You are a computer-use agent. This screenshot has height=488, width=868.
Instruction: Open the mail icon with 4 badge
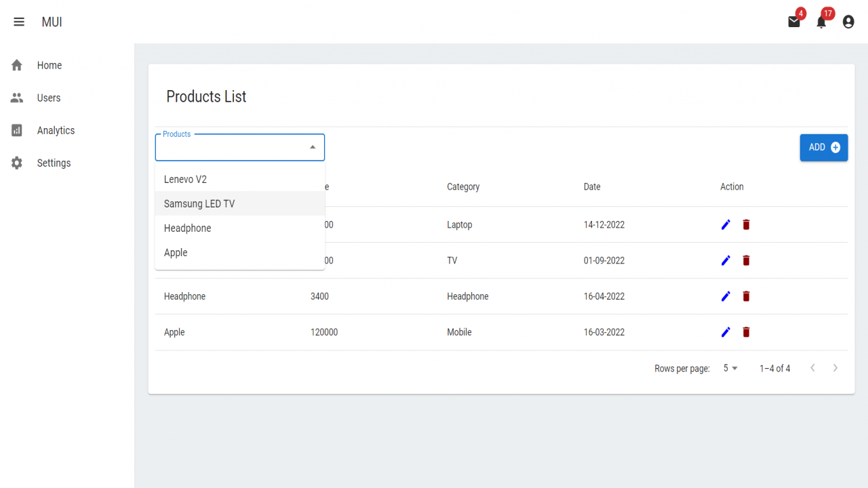[794, 22]
